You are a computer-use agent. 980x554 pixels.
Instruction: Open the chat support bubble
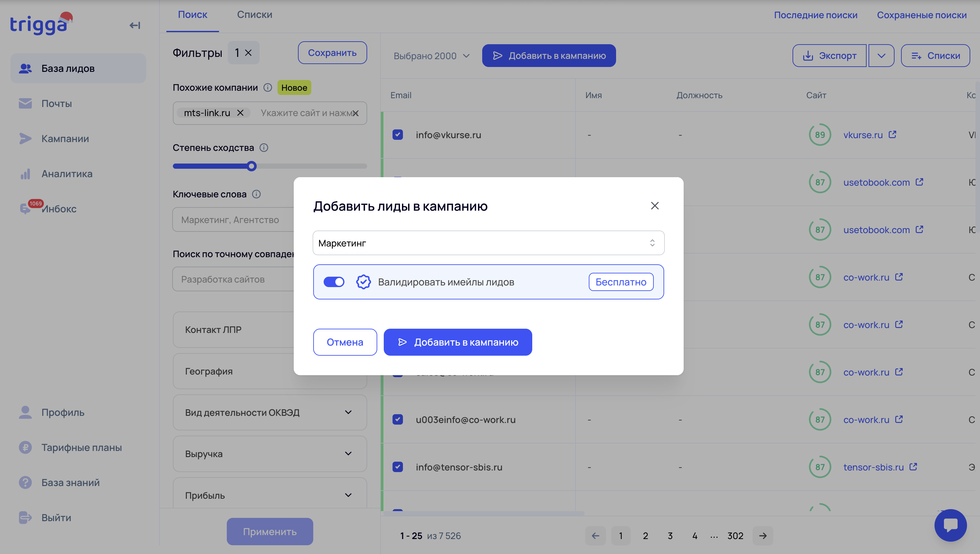pos(950,525)
